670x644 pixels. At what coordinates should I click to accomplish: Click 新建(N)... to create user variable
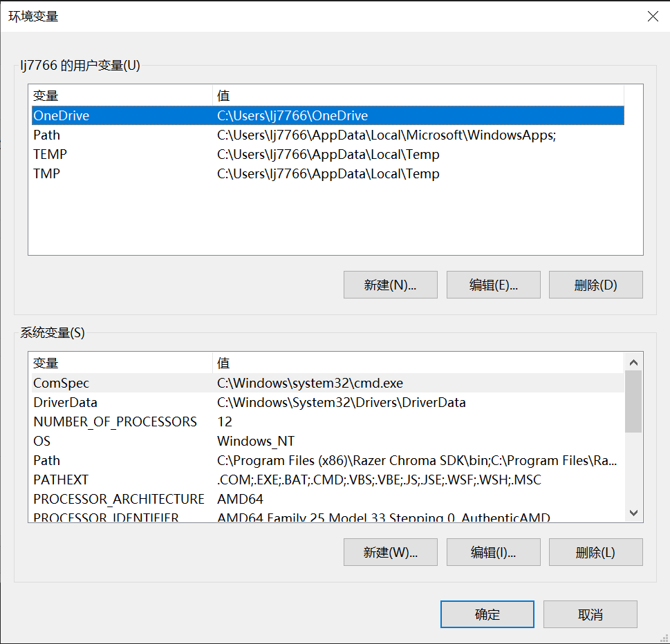pos(390,285)
